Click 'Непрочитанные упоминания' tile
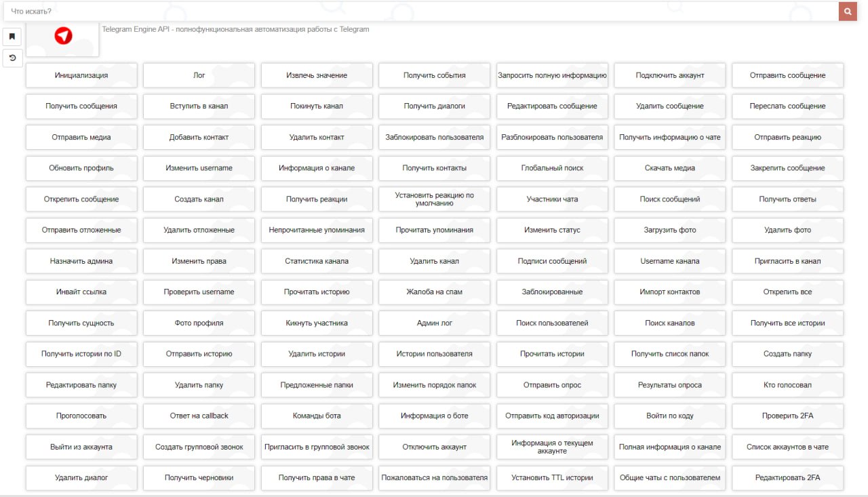The width and height of the screenshot is (868, 497). pos(317,230)
